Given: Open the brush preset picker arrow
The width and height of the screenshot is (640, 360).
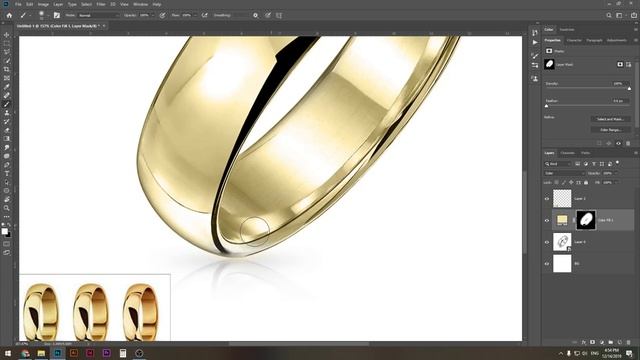Looking at the screenshot, I should tap(48, 16).
